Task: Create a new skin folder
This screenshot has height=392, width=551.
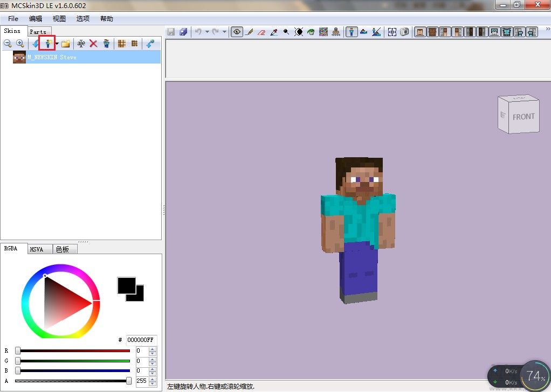Action: click(x=66, y=44)
